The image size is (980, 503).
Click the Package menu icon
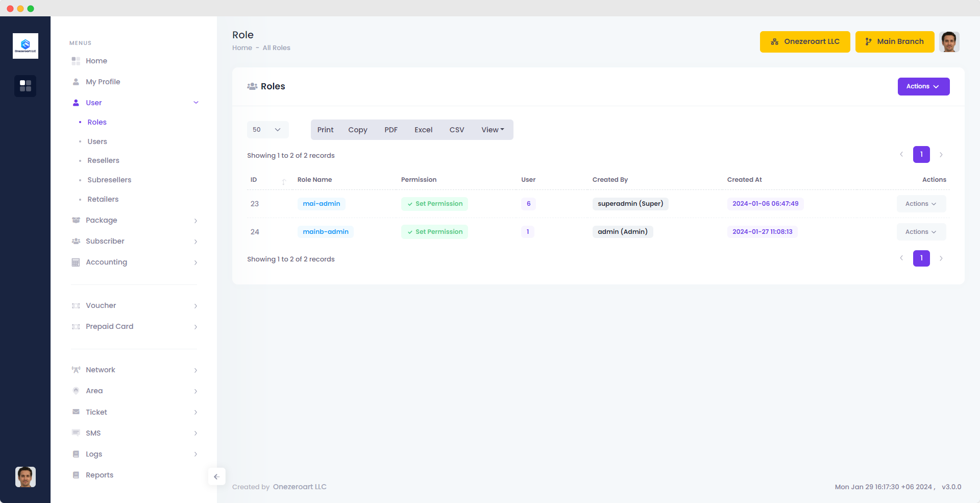point(76,220)
